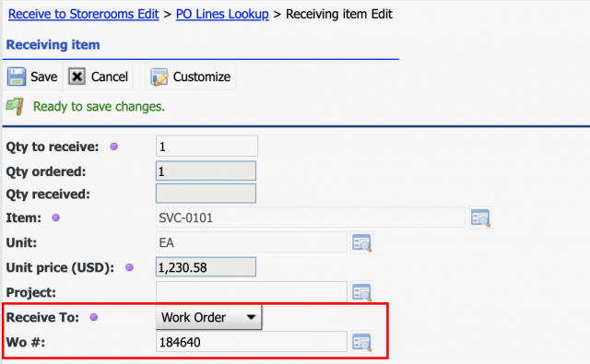
Task: Go to PO Lines Lookup breadcrumb
Action: pos(222,14)
